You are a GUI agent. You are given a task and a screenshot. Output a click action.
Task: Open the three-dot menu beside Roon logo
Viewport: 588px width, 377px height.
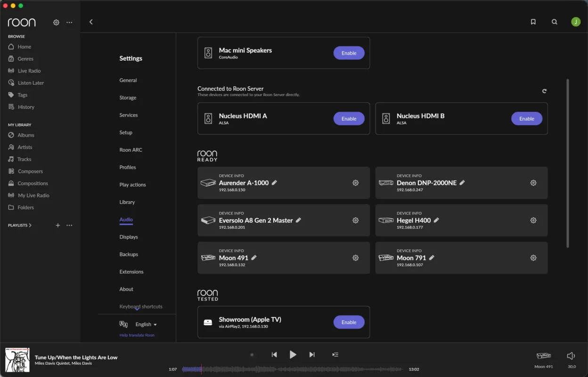[x=69, y=22]
